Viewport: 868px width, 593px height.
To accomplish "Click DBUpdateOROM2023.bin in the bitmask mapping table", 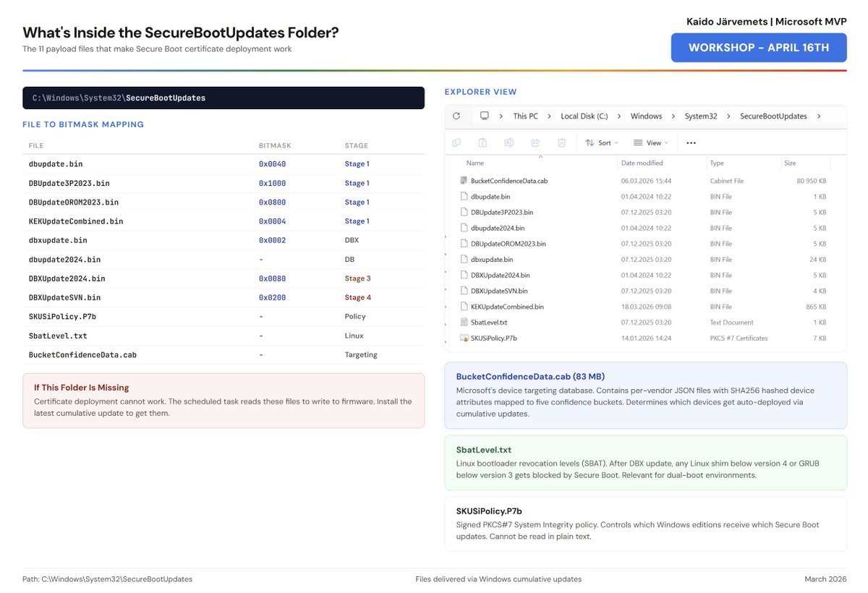I will pos(74,202).
